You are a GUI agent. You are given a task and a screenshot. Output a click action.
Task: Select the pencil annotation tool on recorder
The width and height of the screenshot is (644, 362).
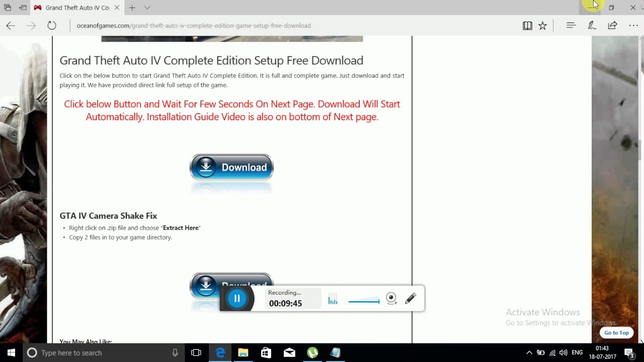411,299
